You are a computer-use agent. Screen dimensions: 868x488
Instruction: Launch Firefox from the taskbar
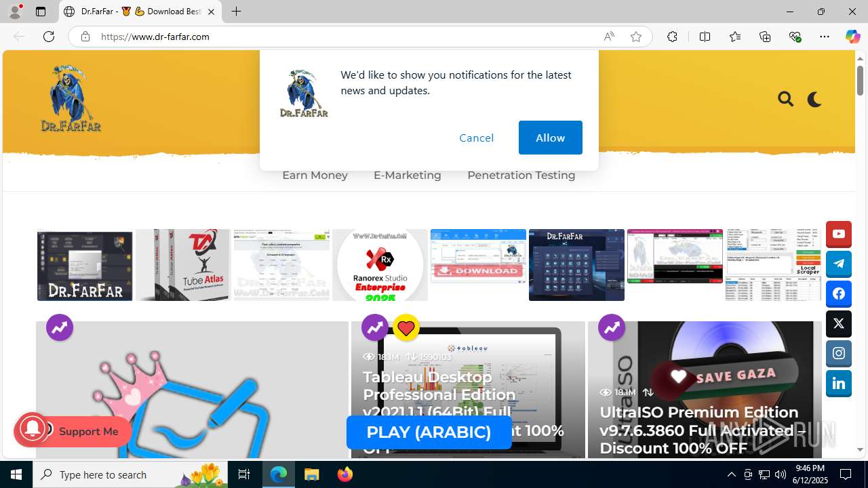pos(344,474)
